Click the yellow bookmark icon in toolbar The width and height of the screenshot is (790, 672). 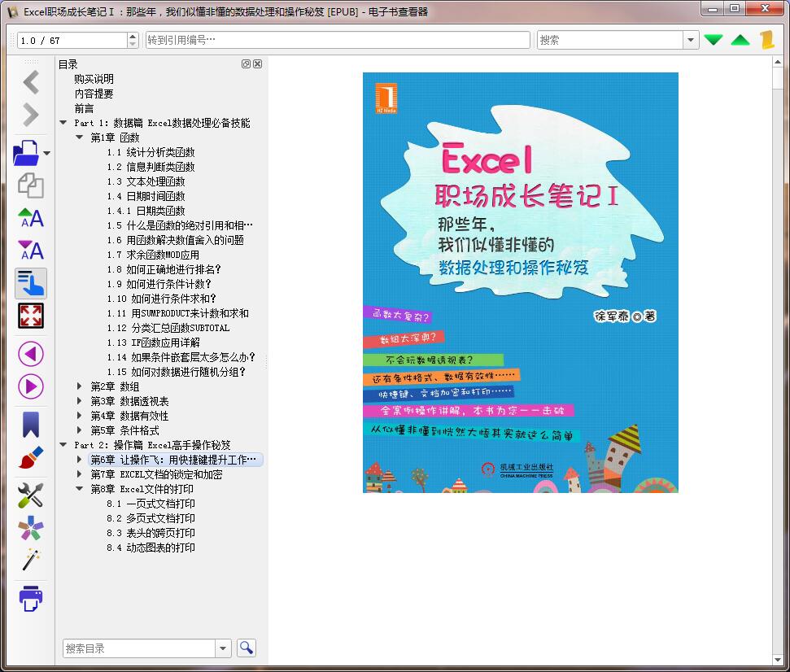coord(768,40)
